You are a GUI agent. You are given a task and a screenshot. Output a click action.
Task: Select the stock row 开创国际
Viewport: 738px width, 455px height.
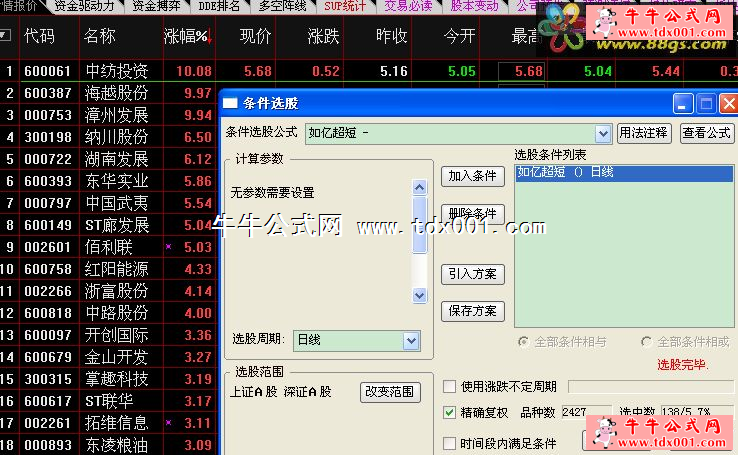tap(117, 335)
